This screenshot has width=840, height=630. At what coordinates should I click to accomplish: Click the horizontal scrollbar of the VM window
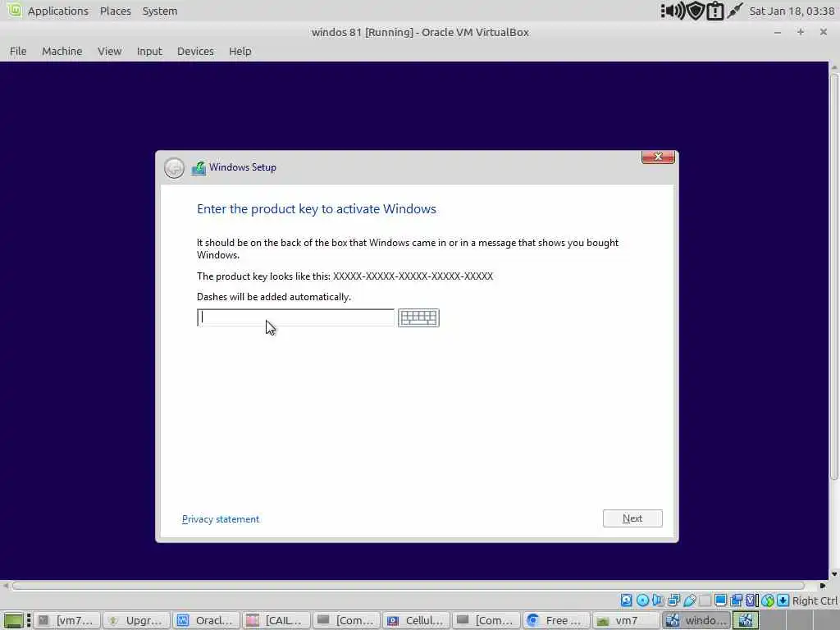(409, 586)
